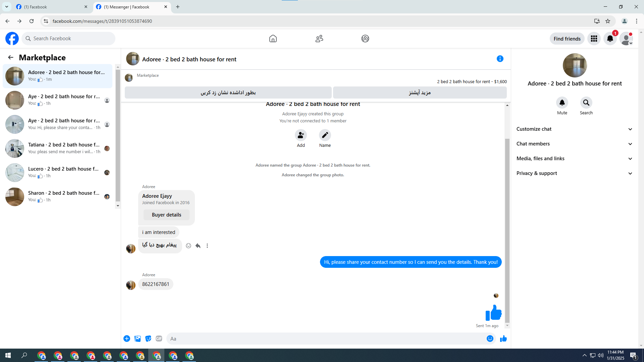Screen dimensions: 644x362
Task: Open emoji picker in message box
Action: coord(490,339)
